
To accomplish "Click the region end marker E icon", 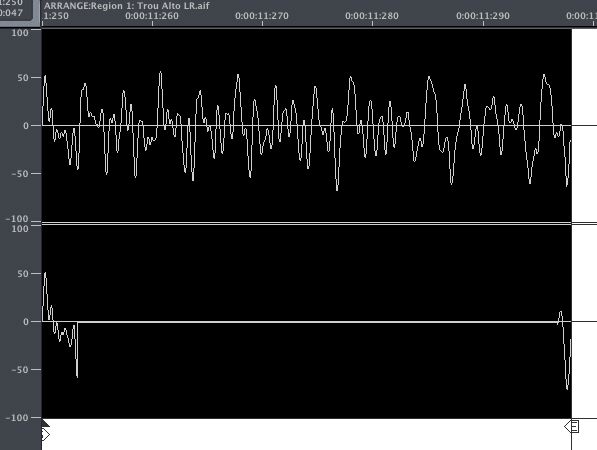I will tap(572, 426).
